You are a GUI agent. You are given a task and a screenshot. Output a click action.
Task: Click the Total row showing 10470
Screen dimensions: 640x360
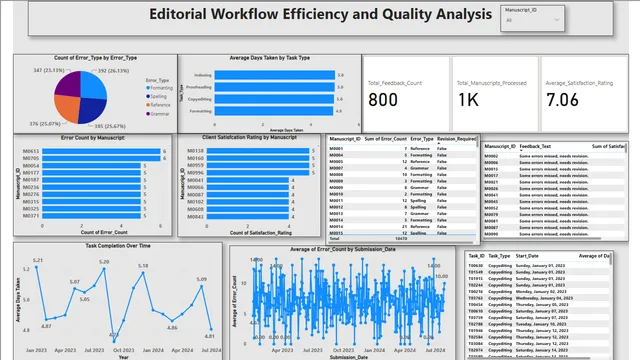402,238
